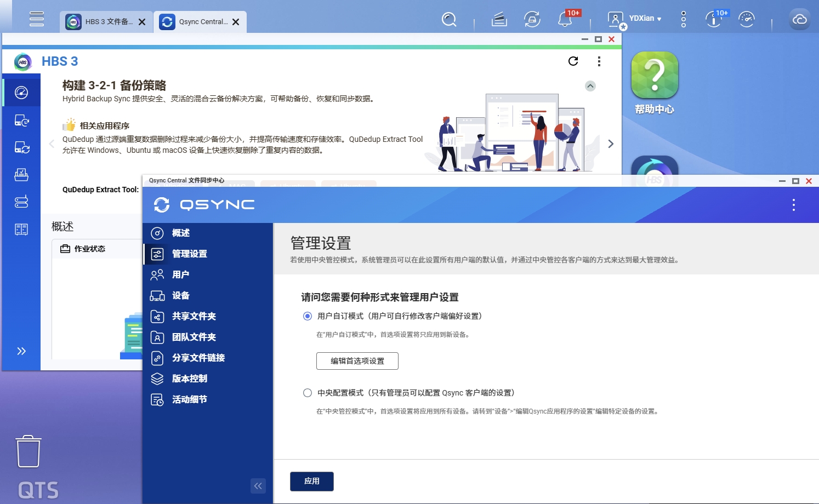Click the 构建 3-2-1 备份策略 heading
This screenshot has height=504, width=819.
(x=114, y=85)
